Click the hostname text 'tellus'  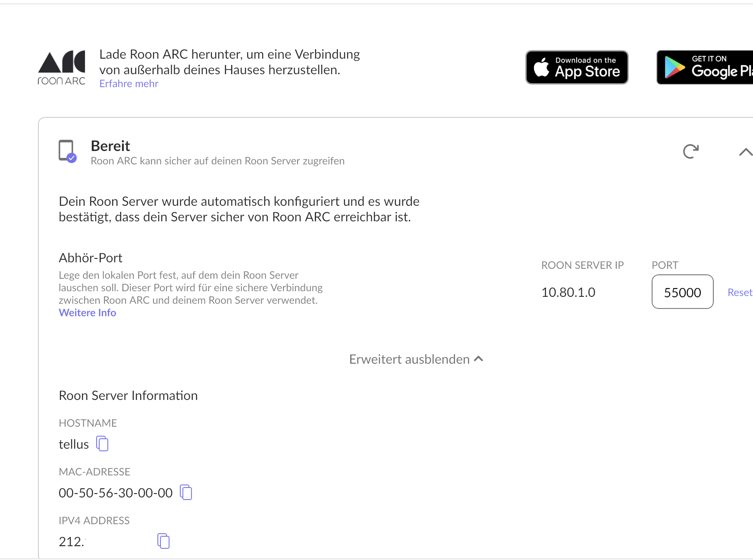point(74,444)
